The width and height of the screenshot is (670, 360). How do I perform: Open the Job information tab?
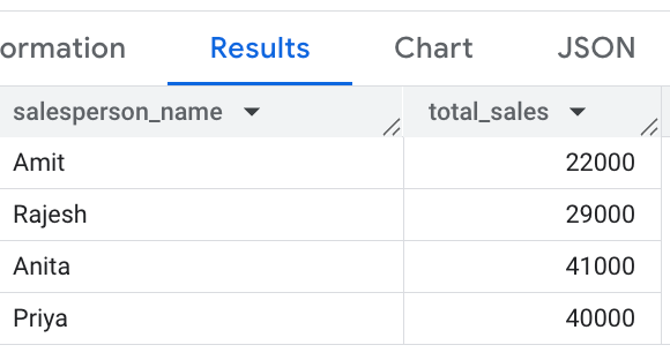pos(63,48)
